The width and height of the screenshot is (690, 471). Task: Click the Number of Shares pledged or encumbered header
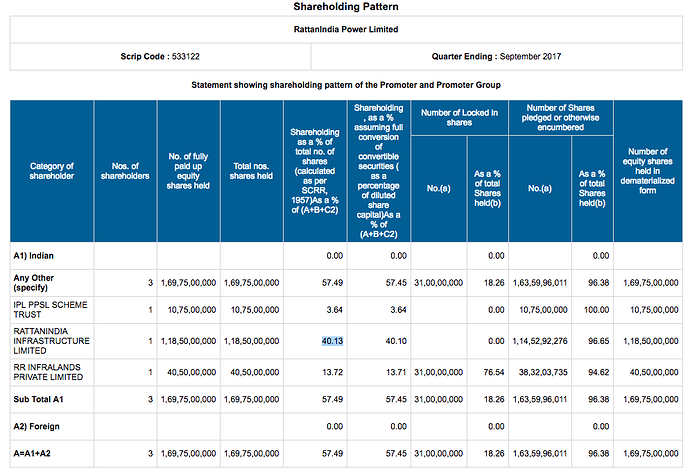(561, 118)
